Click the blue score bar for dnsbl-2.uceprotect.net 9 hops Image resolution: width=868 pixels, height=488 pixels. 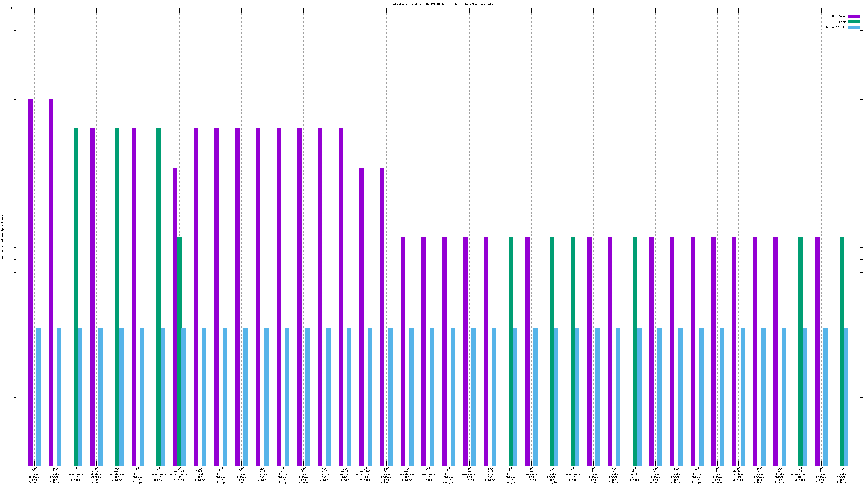coord(370,396)
